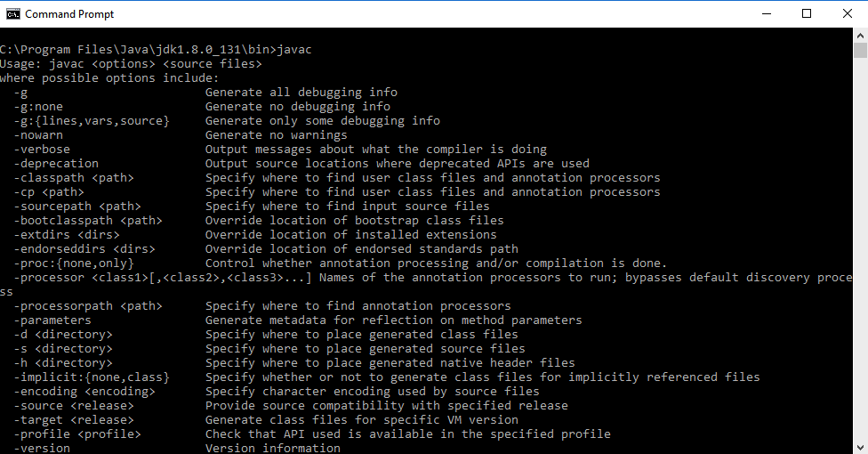The image size is (868, 454).
Task: Click the "-encoding <encoding>" option text
Action: (84, 392)
